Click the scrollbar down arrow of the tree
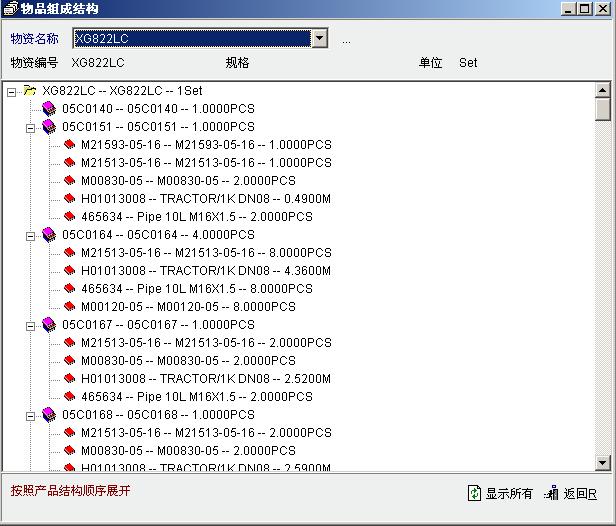 click(x=602, y=463)
